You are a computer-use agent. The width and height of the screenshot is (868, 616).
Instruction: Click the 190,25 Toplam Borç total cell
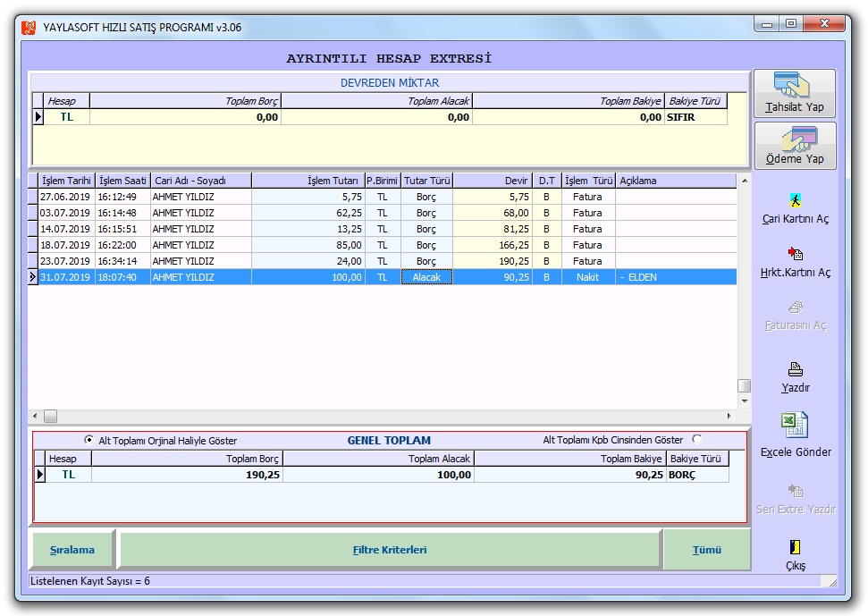pos(187,475)
